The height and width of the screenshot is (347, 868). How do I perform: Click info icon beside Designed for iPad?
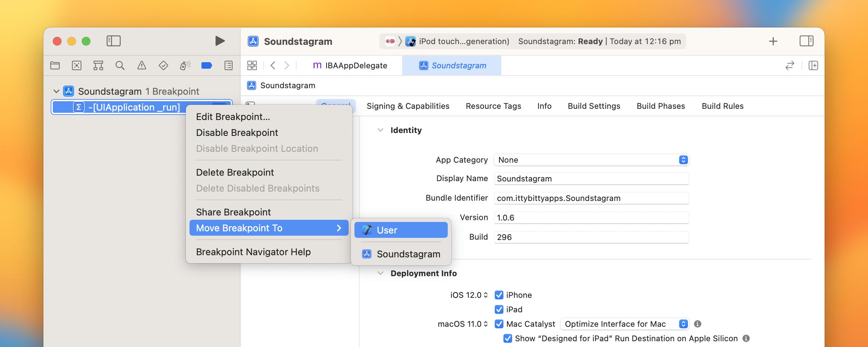[746, 338]
